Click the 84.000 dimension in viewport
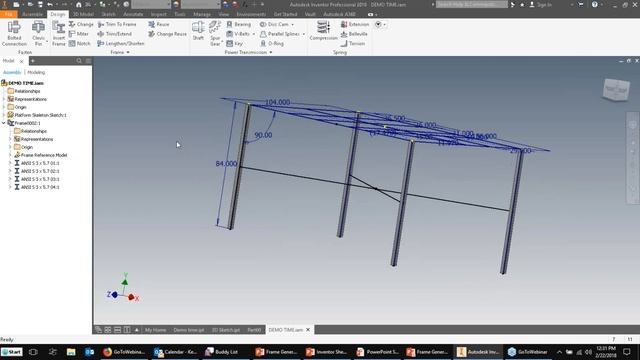The height and width of the screenshot is (360, 640). pyautogui.click(x=226, y=164)
